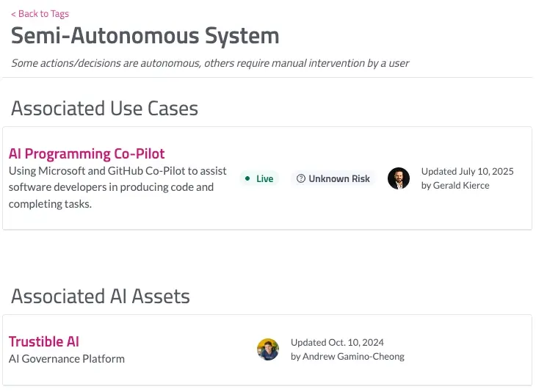Click the Associated Use Cases heading
536x392 pixels.
(x=104, y=109)
